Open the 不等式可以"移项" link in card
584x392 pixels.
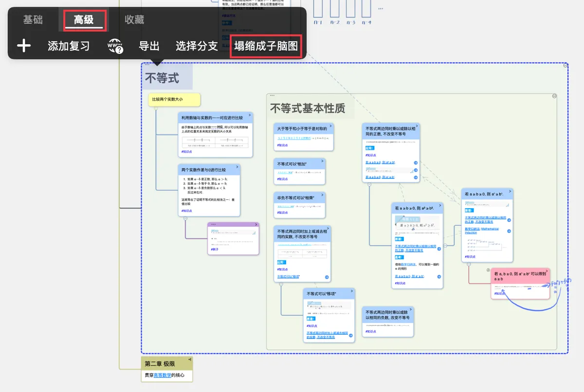(289, 277)
